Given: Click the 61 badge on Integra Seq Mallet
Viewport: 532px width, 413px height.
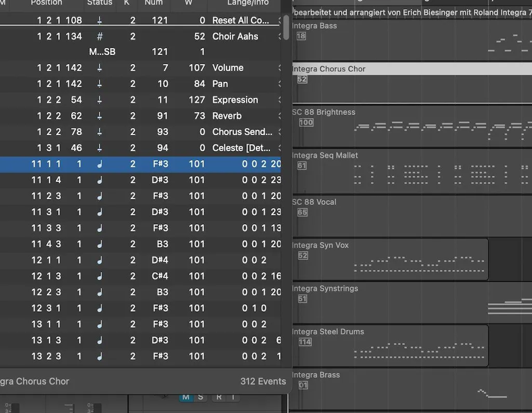Looking at the screenshot, I should click(302, 166).
